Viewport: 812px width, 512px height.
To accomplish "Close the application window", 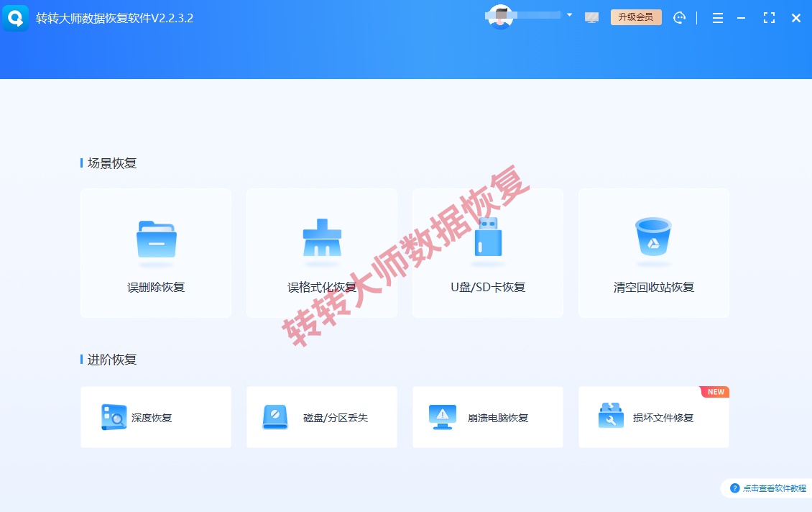I will click(796, 18).
